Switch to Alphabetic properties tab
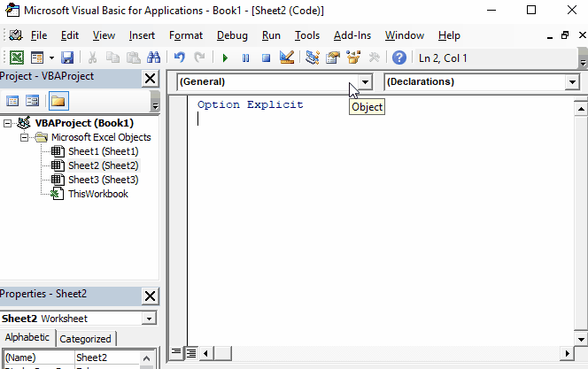 [x=27, y=337]
